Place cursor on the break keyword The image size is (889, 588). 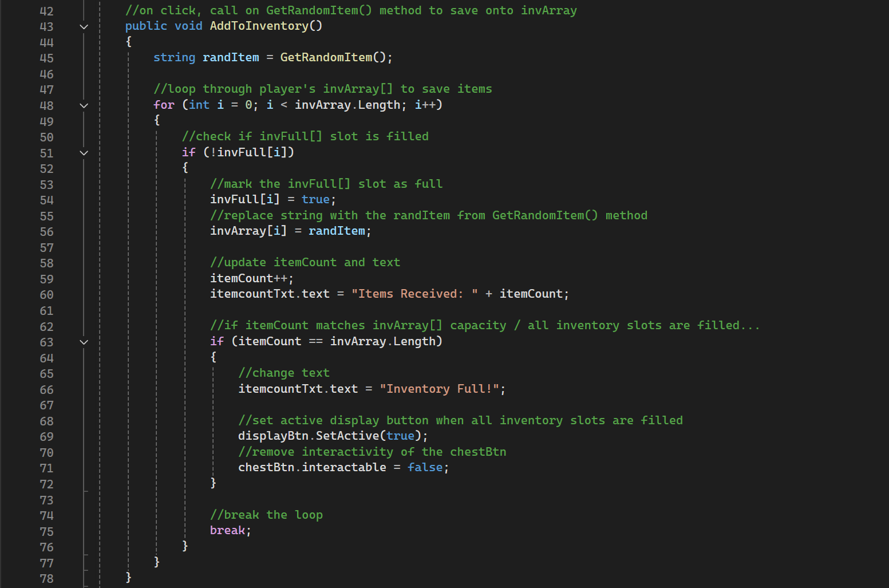tap(227, 531)
